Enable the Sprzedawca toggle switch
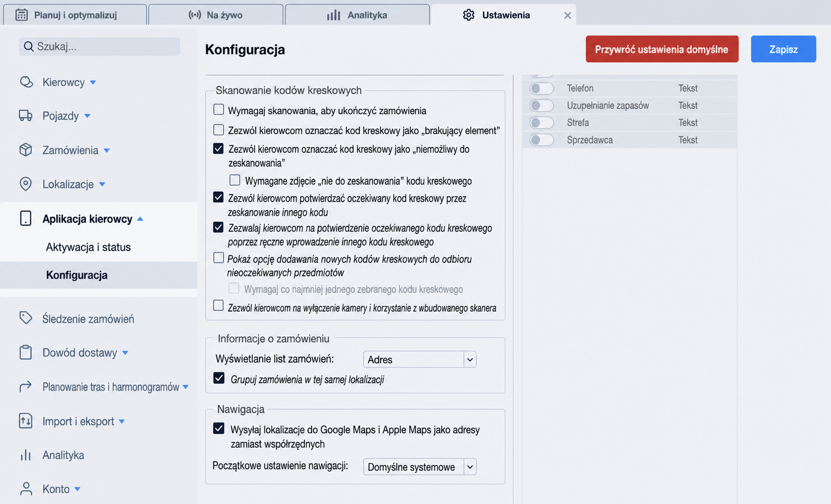The image size is (831, 504). click(x=542, y=140)
